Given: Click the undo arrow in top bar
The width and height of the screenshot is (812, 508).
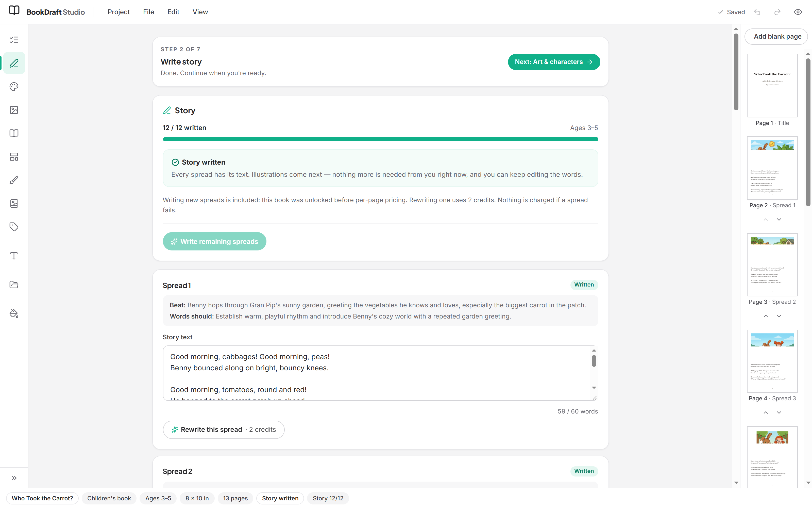Looking at the screenshot, I should 757,12.
